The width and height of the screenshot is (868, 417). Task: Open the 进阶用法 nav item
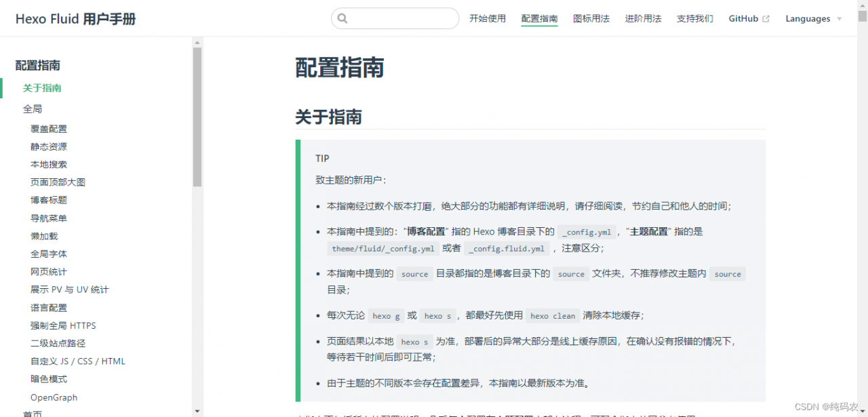[x=643, y=18]
